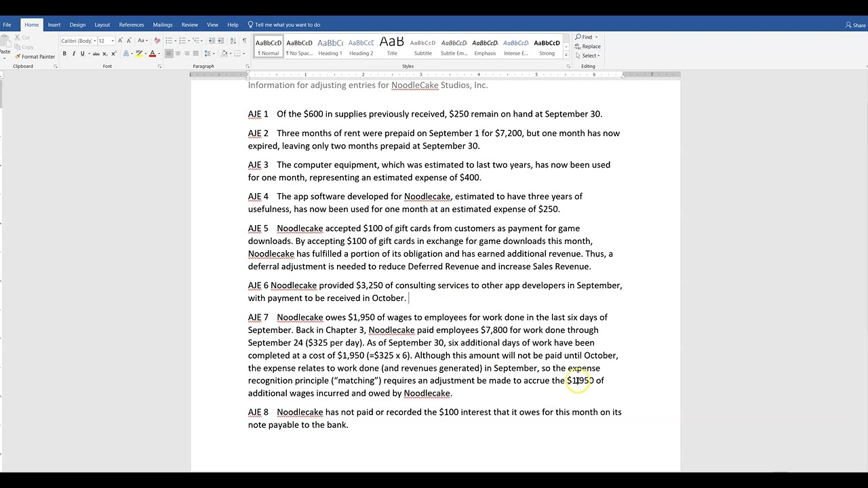Screen dimensions: 868x488
Task: Launch the Font dialog box
Action: pos(159,66)
